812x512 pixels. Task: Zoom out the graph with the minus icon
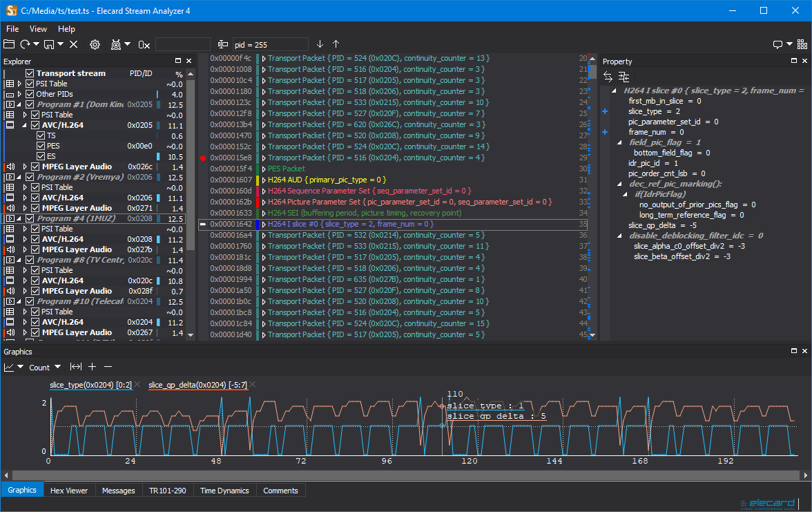[108, 367]
